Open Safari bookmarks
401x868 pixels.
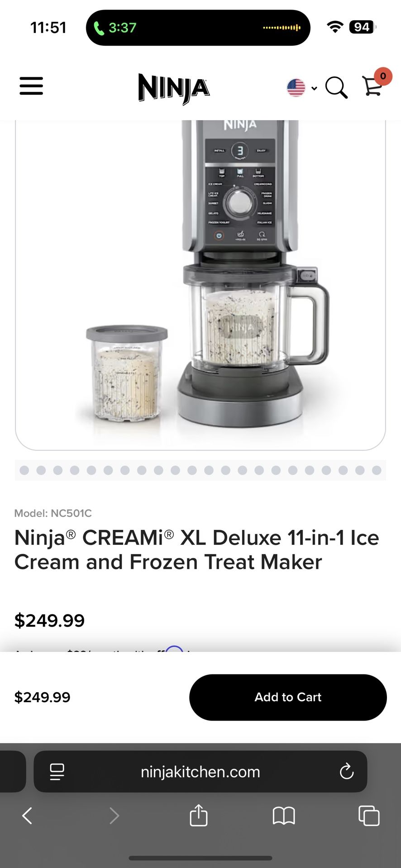click(284, 816)
